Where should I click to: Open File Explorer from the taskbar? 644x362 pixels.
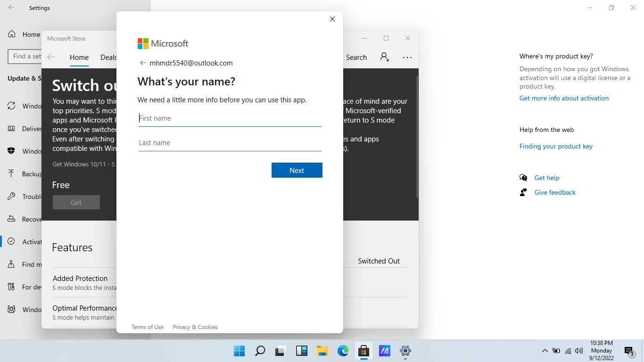[x=322, y=351]
